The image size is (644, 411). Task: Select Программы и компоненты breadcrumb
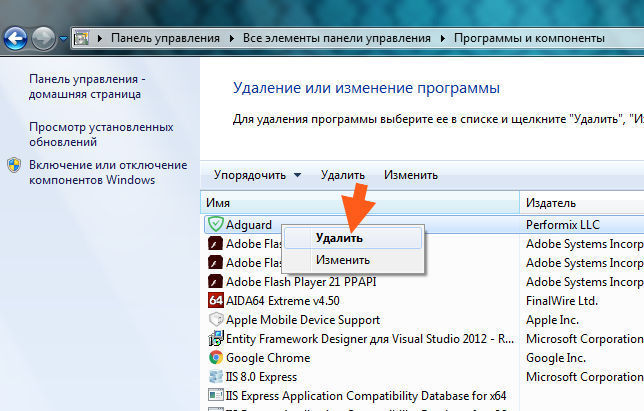[529, 38]
